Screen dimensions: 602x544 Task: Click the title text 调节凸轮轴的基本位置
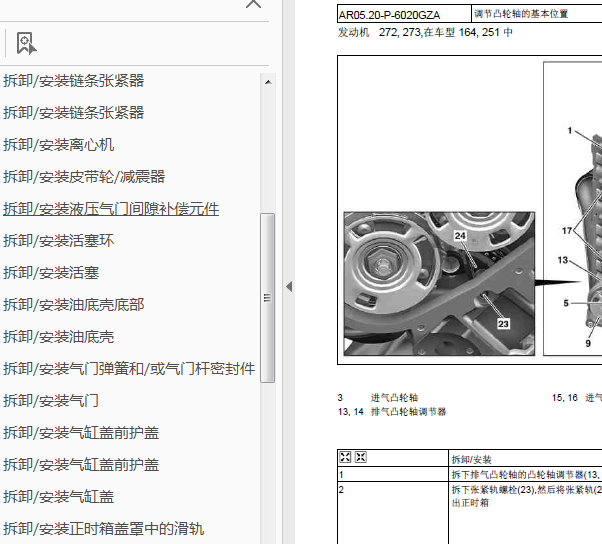pos(521,14)
